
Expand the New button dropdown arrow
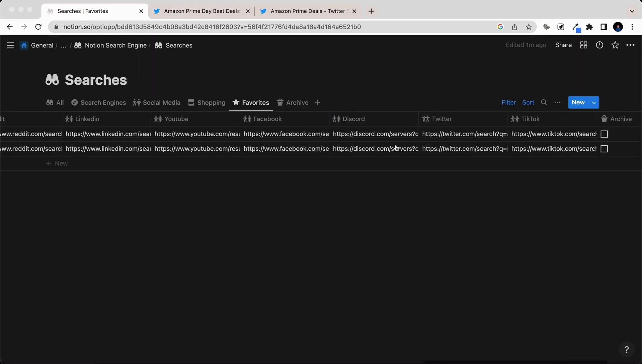coord(594,103)
